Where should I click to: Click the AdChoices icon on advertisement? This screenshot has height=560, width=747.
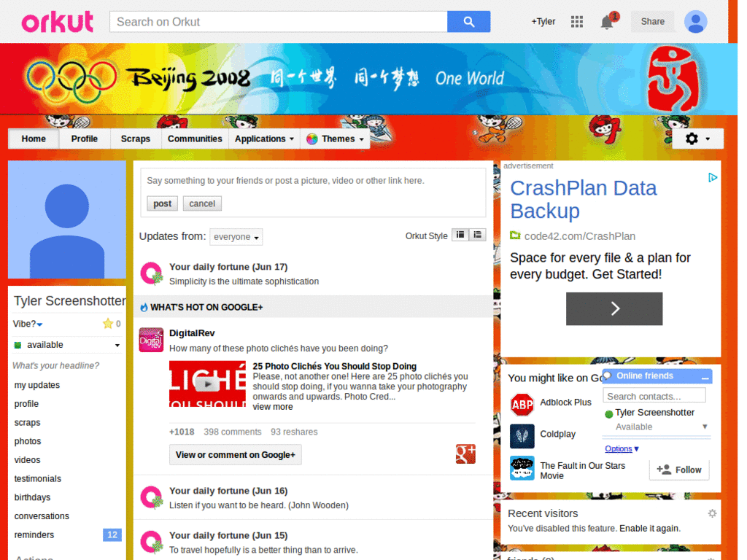pyautogui.click(x=713, y=178)
